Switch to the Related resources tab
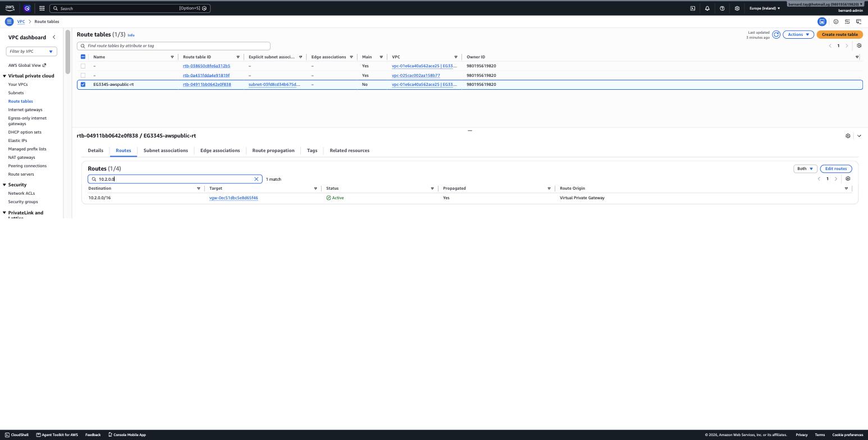The width and height of the screenshot is (868, 440). [349, 150]
